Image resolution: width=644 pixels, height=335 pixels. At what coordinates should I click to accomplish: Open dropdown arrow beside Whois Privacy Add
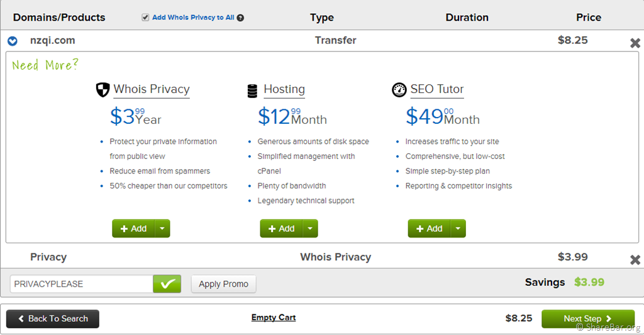[162, 229]
